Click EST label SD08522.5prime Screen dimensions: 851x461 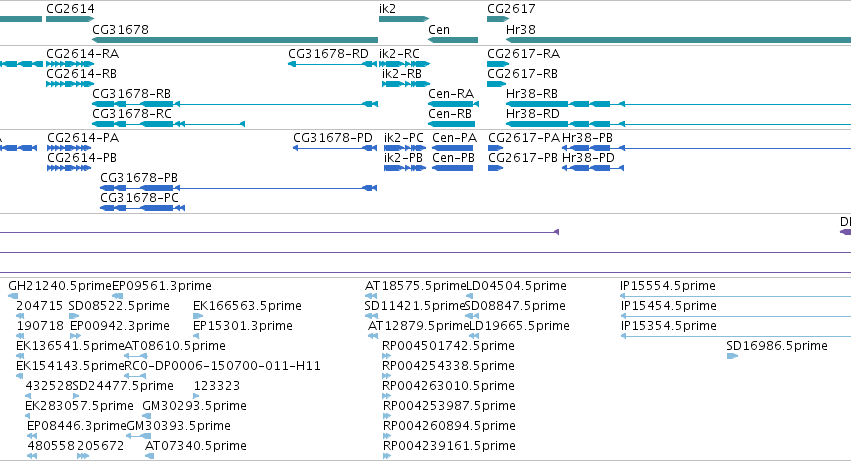tap(119, 306)
